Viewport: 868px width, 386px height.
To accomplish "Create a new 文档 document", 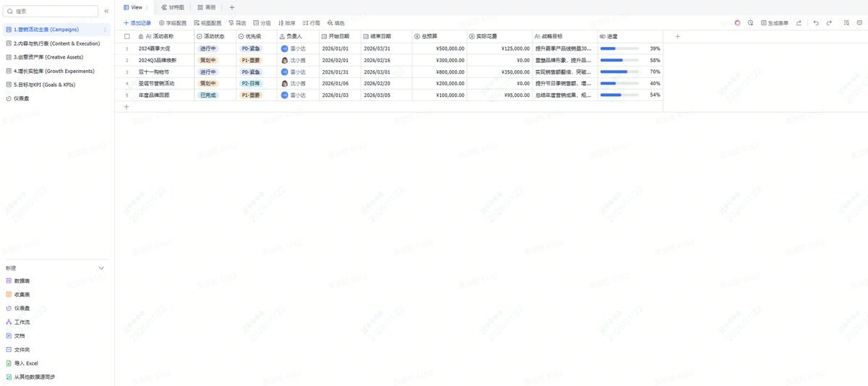I will tap(15, 335).
